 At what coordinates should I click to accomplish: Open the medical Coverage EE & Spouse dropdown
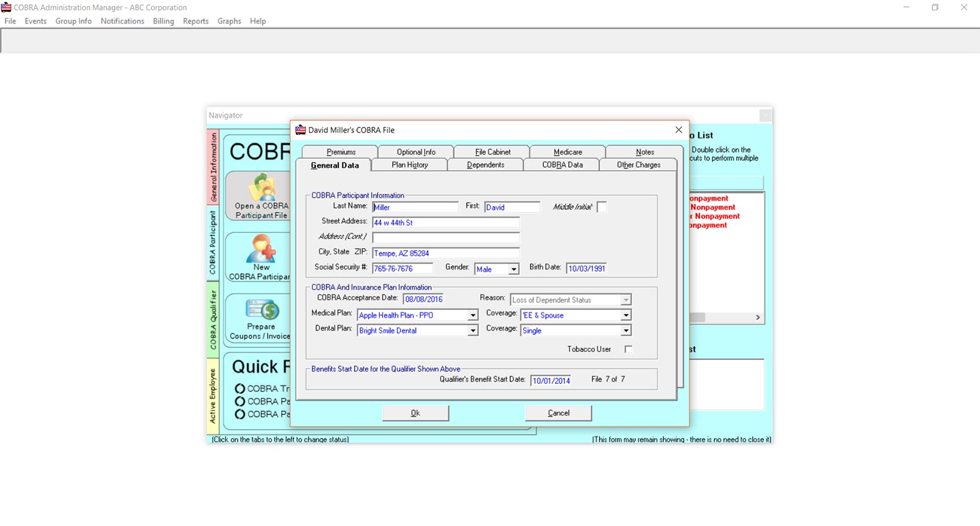click(x=625, y=316)
